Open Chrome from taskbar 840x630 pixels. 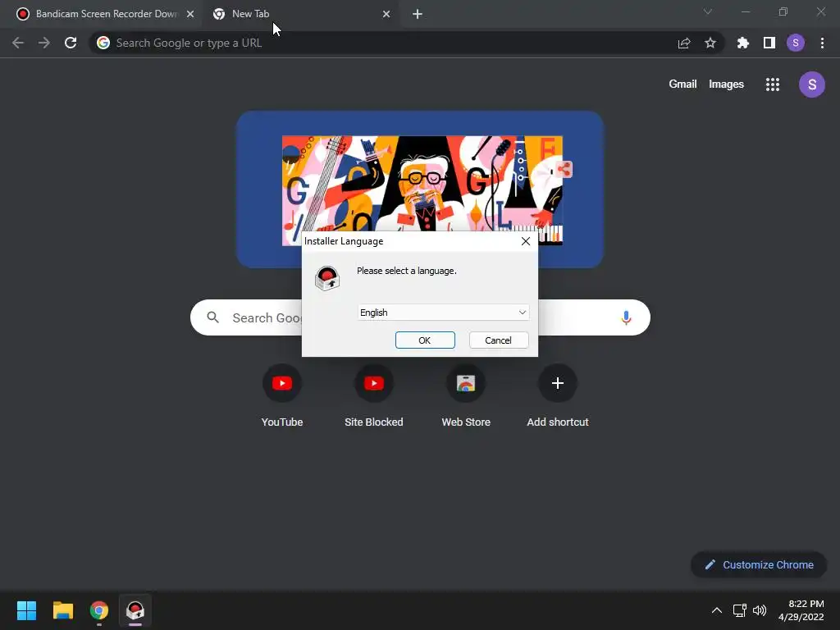click(99, 610)
